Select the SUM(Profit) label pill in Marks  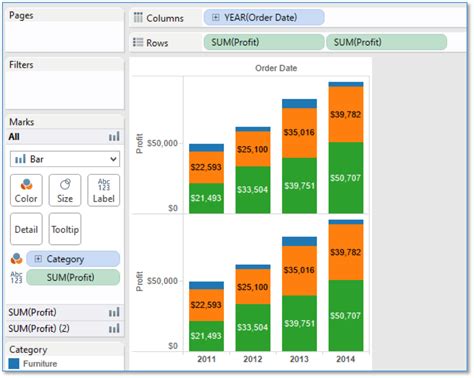(73, 277)
